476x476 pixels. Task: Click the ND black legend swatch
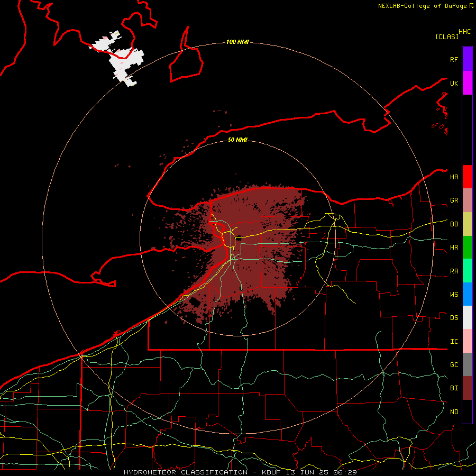(x=467, y=411)
